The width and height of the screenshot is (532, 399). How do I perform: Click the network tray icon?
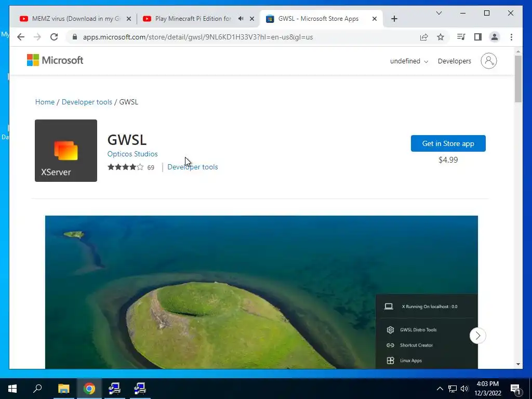(x=453, y=389)
